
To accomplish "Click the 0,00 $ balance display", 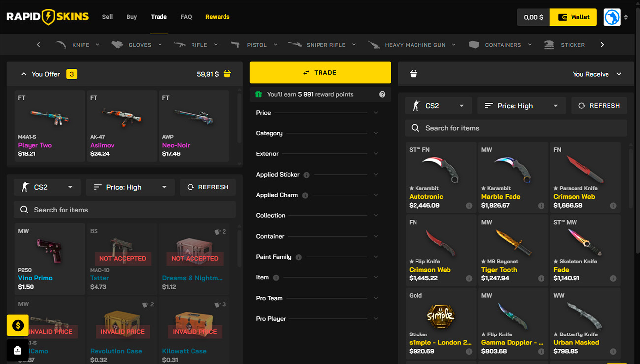I will [x=533, y=17].
